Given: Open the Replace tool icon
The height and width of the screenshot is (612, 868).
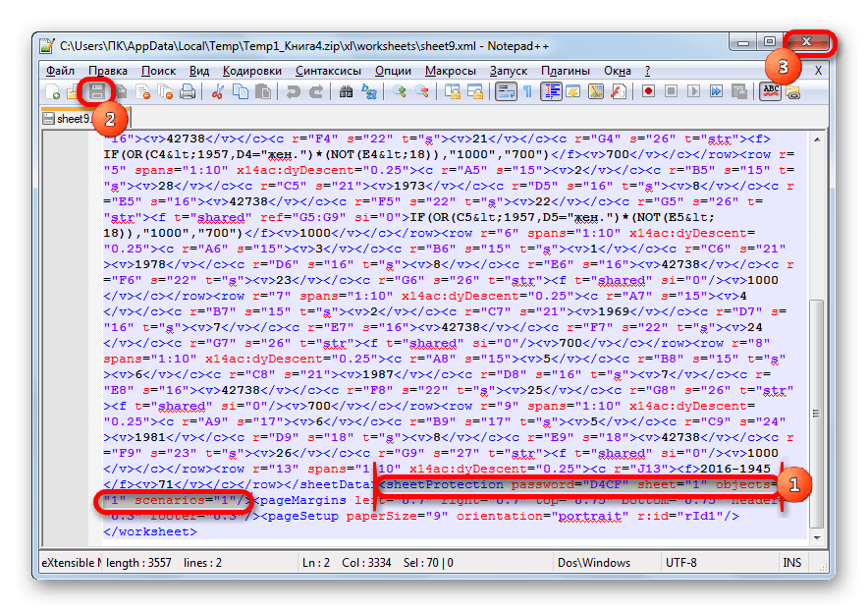Looking at the screenshot, I should [368, 91].
